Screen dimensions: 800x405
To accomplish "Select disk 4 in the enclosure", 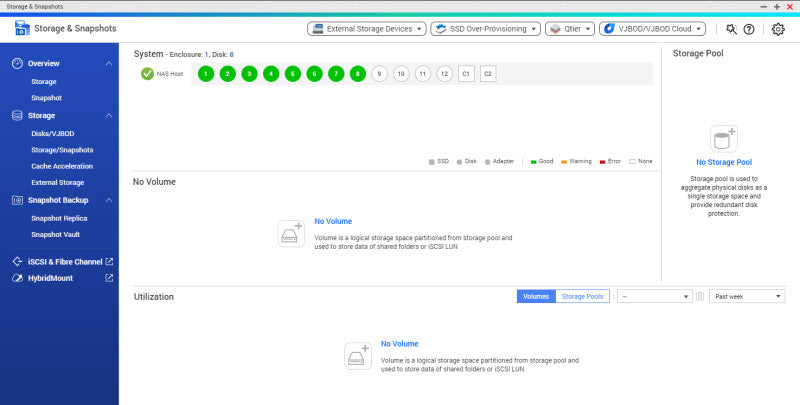I will coord(271,74).
